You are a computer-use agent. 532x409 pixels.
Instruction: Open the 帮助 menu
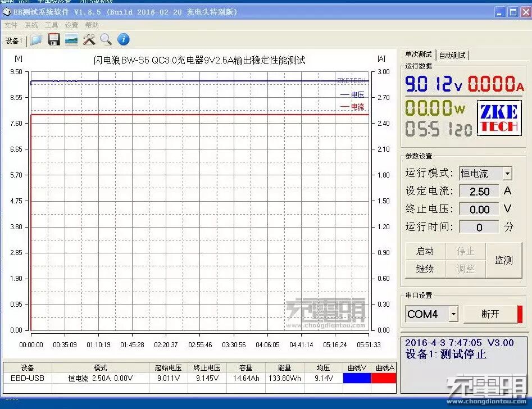click(92, 25)
